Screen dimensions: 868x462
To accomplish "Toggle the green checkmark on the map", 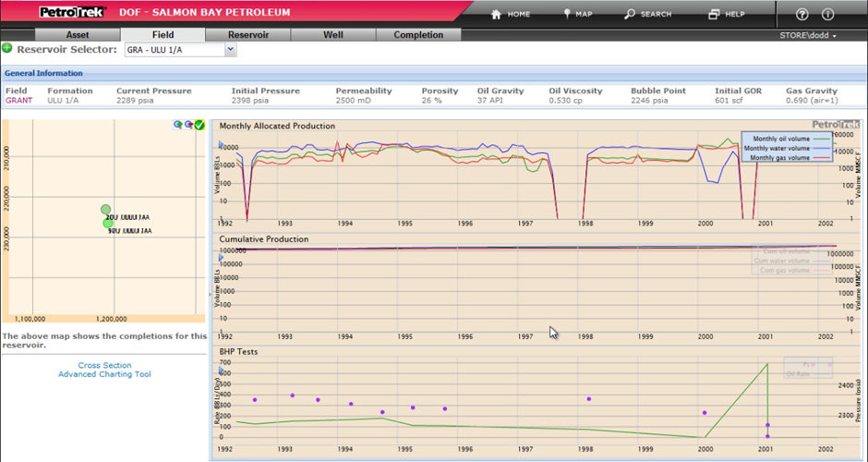I will click(x=199, y=125).
